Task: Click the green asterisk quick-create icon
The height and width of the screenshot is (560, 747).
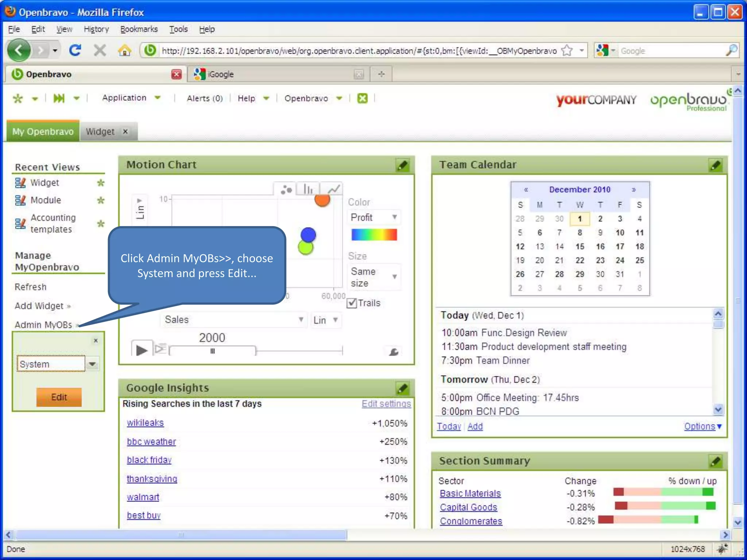Action: point(18,98)
